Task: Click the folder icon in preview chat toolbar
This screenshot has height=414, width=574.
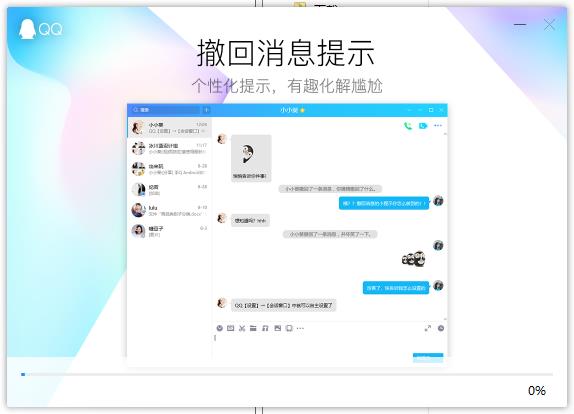Action: [x=253, y=328]
